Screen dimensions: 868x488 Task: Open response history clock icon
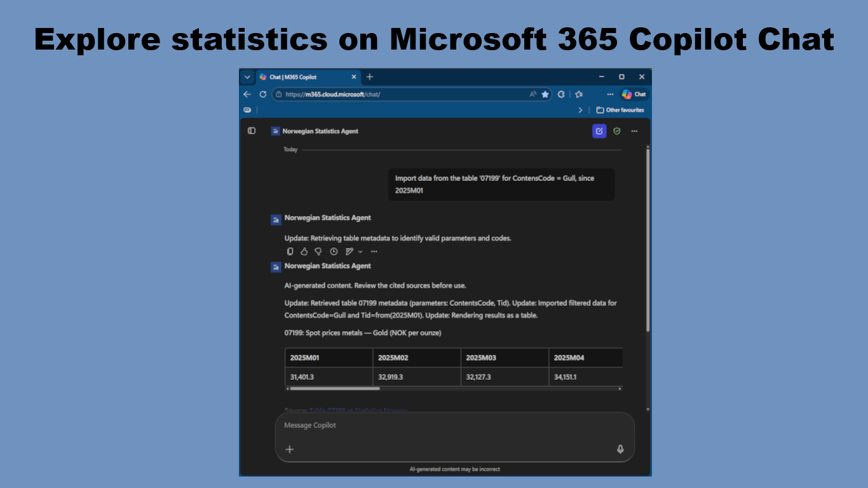point(334,251)
